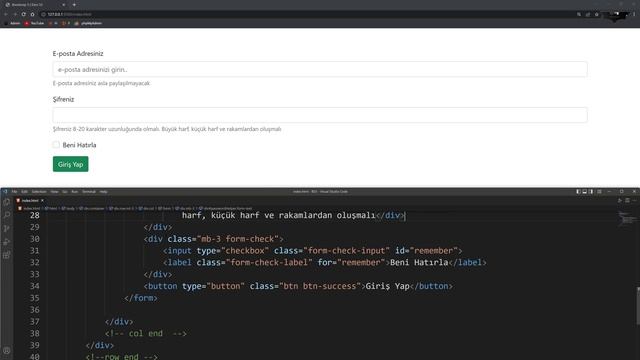Open Accounts icon at bottom of activity bar

[x=7, y=351]
